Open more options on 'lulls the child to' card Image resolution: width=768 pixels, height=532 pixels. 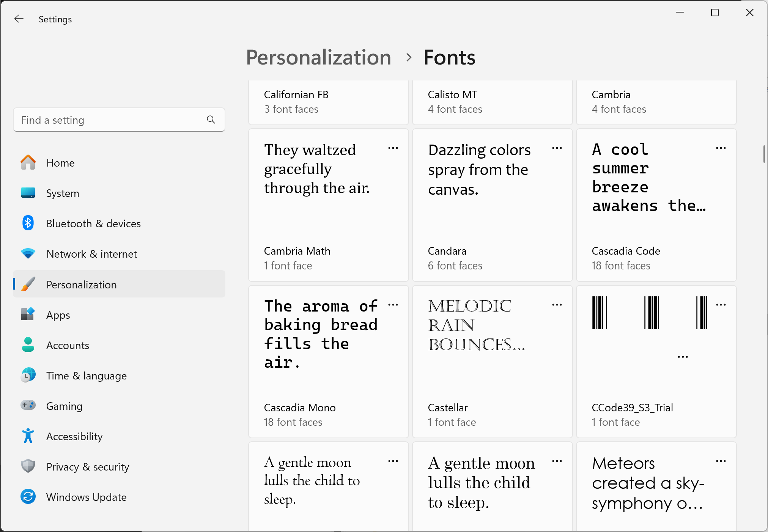[x=393, y=461]
